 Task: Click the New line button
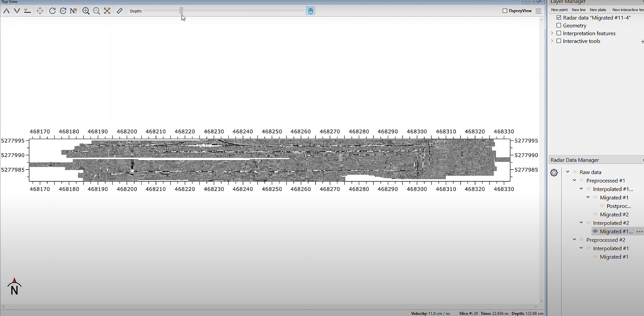tap(579, 10)
